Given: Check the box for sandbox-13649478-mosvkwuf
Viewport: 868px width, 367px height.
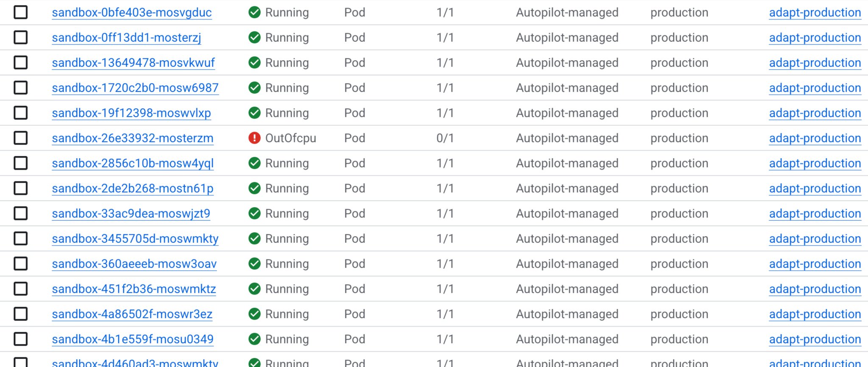Looking at the screenshot, I should point(20,62).
